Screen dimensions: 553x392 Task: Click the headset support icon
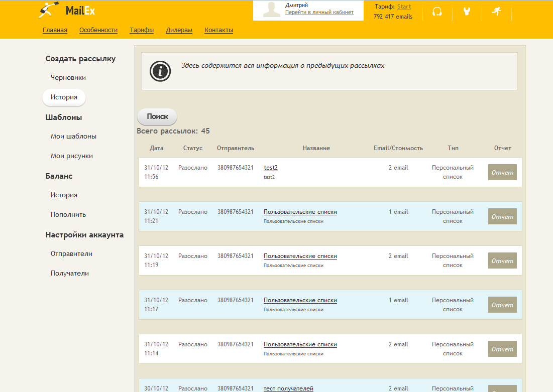437,12
